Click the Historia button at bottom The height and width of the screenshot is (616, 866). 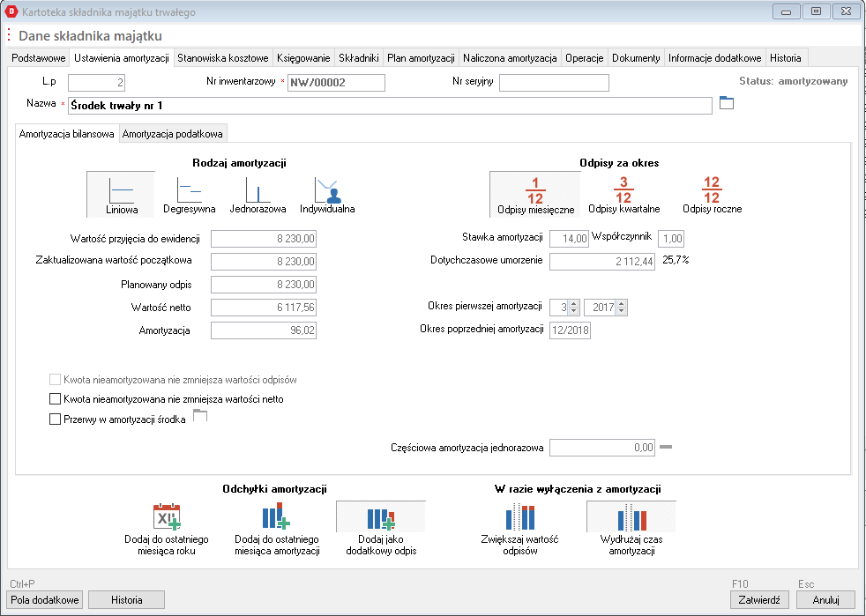(126, 600)
